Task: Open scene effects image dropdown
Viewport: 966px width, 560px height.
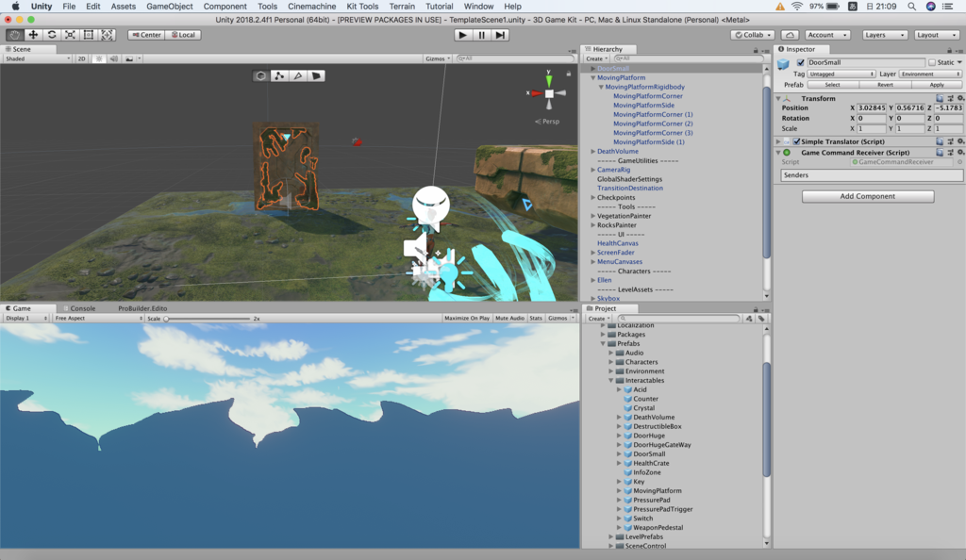Action: pos(131,58)
